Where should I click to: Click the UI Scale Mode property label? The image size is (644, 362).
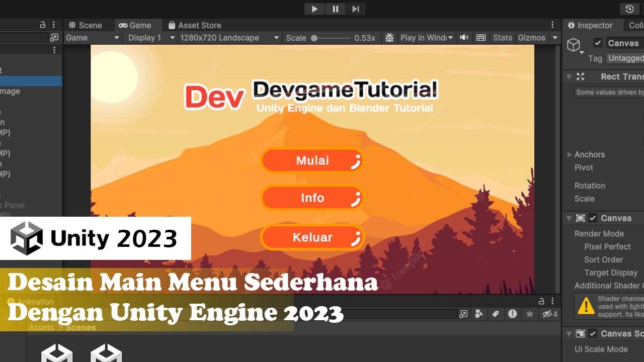(x=601, y=349)
